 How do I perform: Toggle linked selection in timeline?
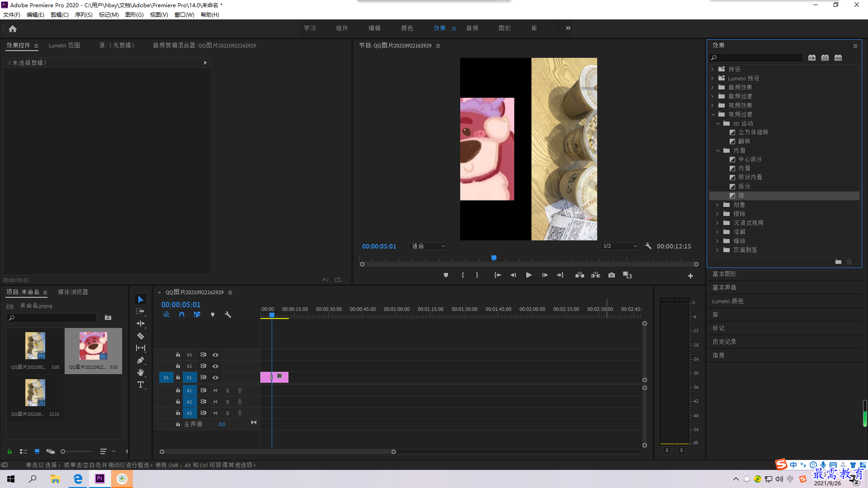[197, 314]
